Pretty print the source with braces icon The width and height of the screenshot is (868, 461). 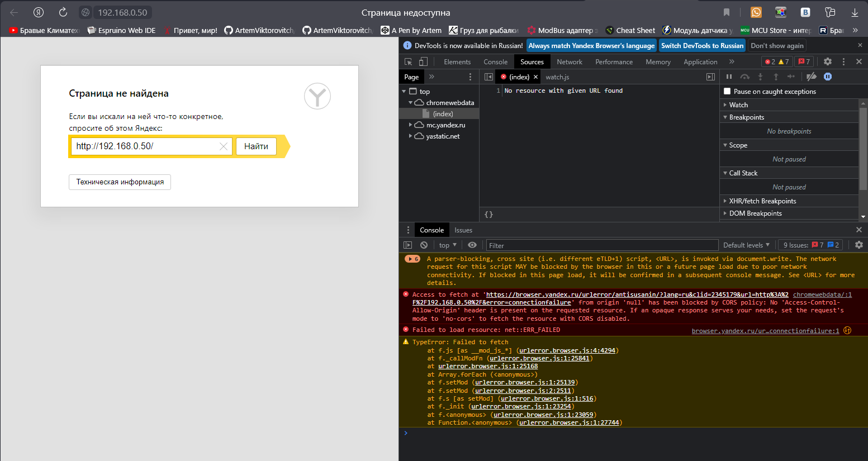coord(488,215)
